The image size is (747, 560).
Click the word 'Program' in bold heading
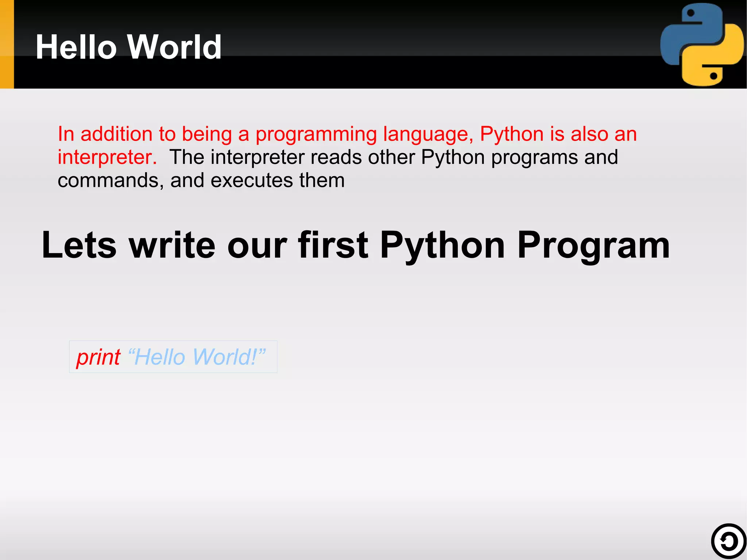(x=593, y=245)
